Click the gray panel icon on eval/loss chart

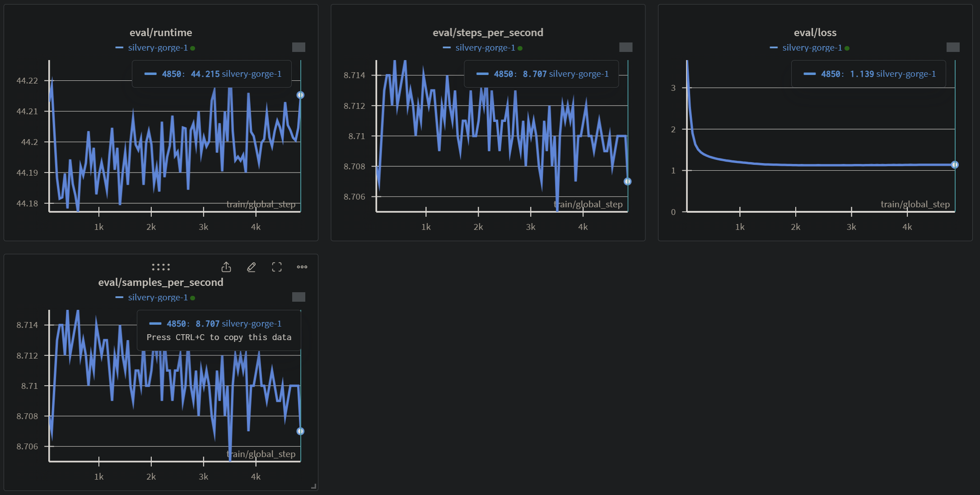coord(953,47)
